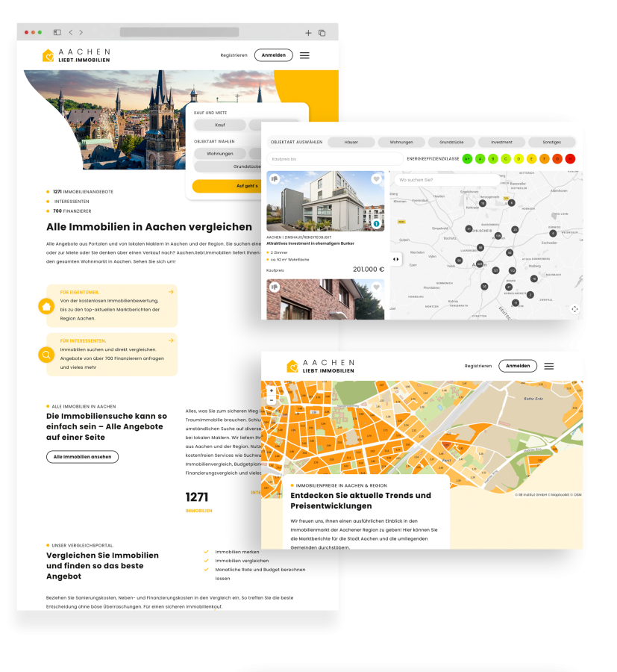Image resolution: width=617 pixels, height=672 pixels.
Task: Click Entdecken Sie aktuelle Trends heading
Action: tap(360, 500)
